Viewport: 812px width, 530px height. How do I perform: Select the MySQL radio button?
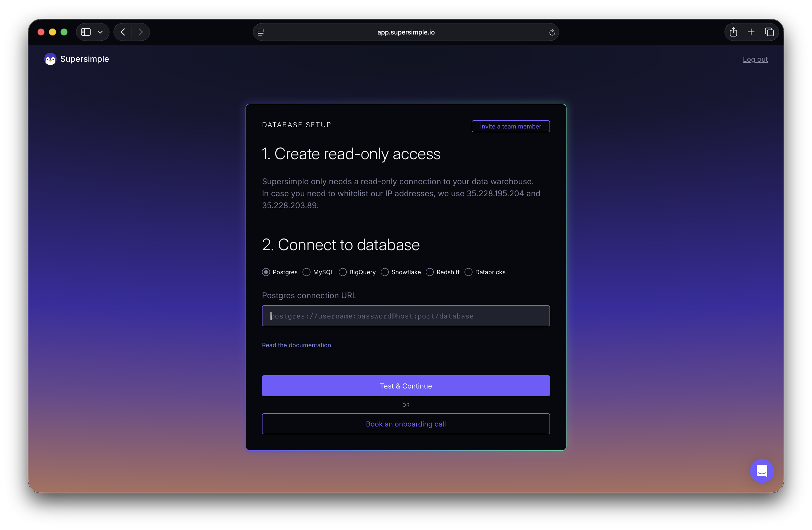click(x=306, y=272)
